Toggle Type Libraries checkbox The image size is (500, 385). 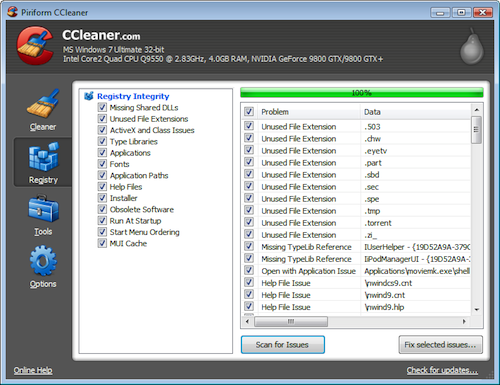tap(102, 141)
